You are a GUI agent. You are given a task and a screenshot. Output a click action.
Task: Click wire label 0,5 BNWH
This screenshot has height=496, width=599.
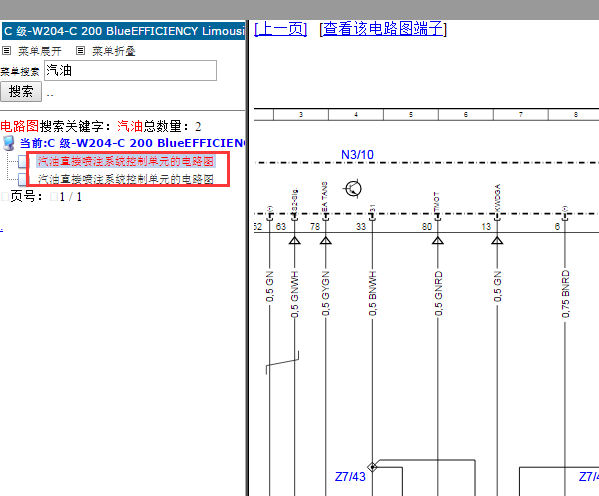[x=372, y=293]
